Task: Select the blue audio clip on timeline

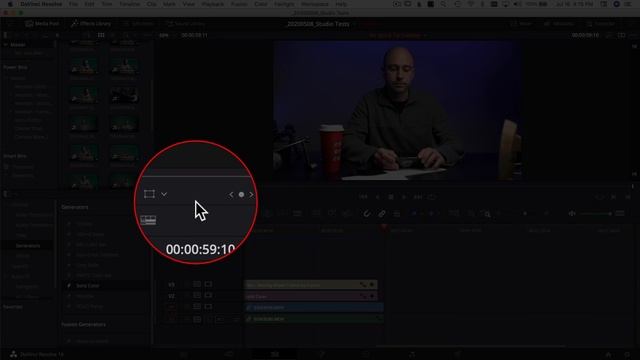Action: [314, 307]
